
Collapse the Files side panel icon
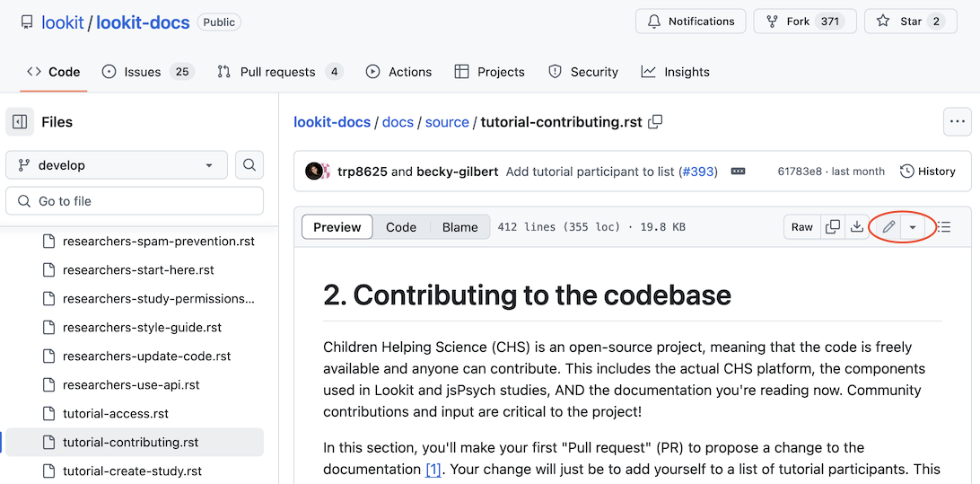click(x=20, y=122)
